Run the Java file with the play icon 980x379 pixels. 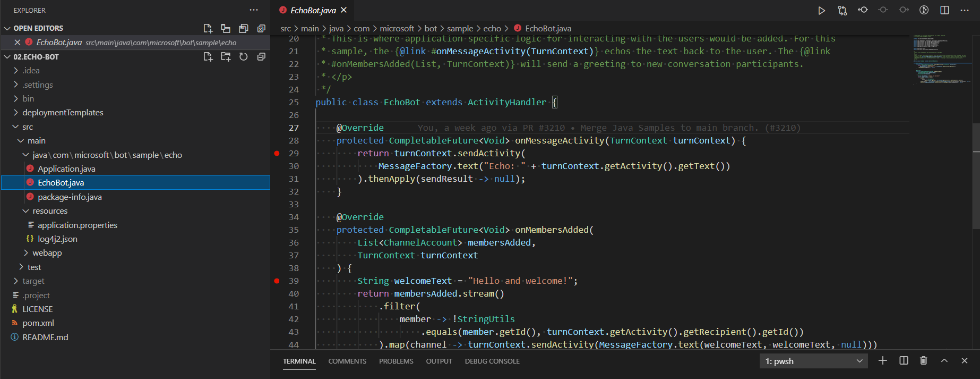pyautogui.click(x=821, y=11)
